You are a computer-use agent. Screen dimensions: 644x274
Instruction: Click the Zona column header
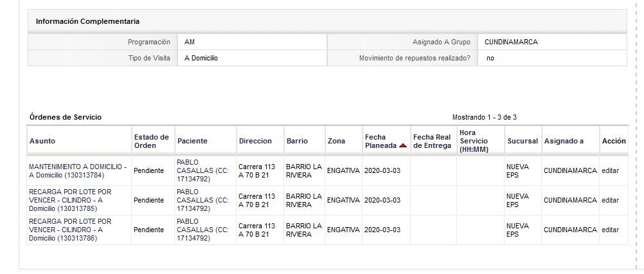(336, 141)
